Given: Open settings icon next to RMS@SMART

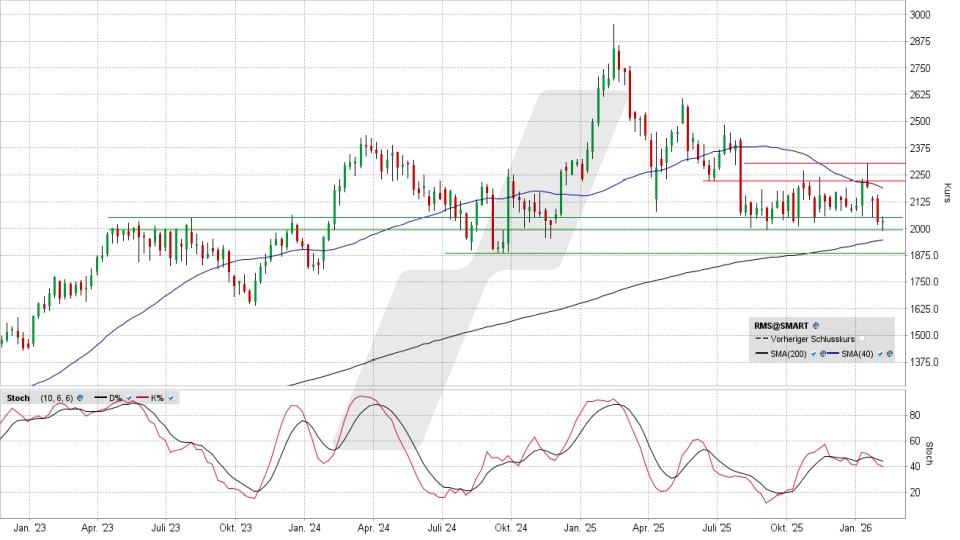Looking at the screenshot, I should 816,326.
